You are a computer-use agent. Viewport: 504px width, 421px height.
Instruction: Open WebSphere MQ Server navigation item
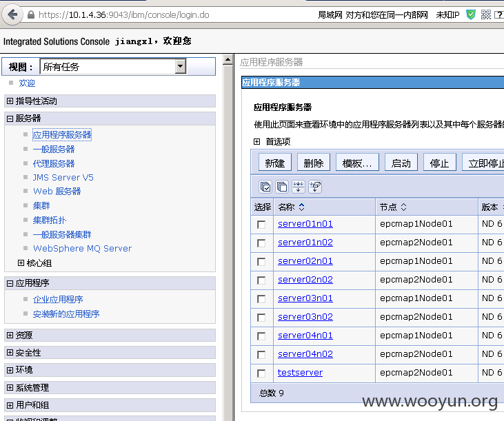82,249
